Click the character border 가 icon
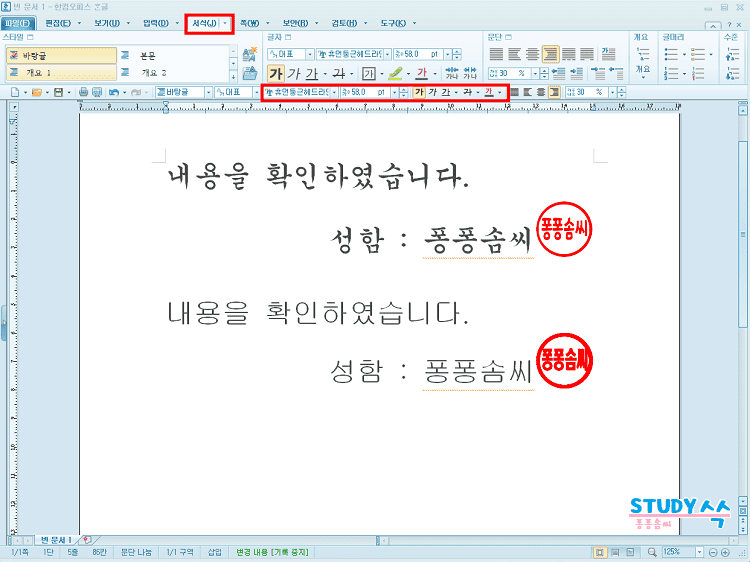750x562 pixels. click(x=369, y=74)
